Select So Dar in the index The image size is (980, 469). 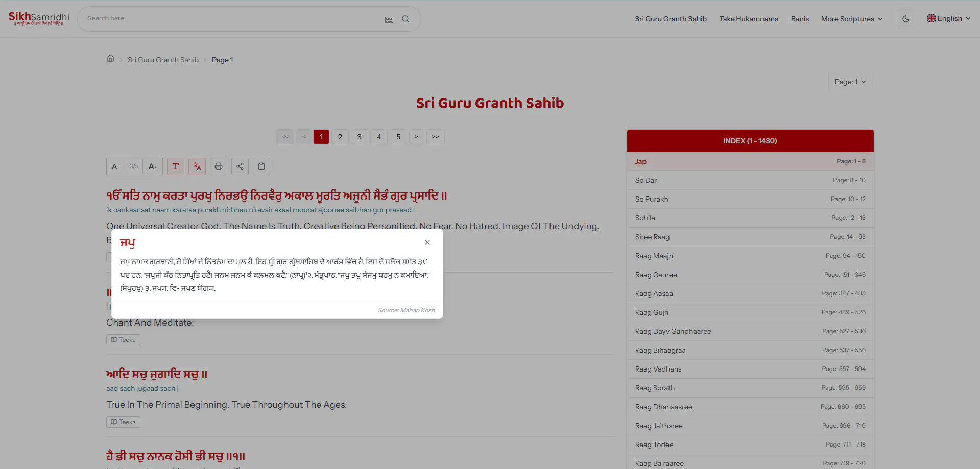(750, 180)
